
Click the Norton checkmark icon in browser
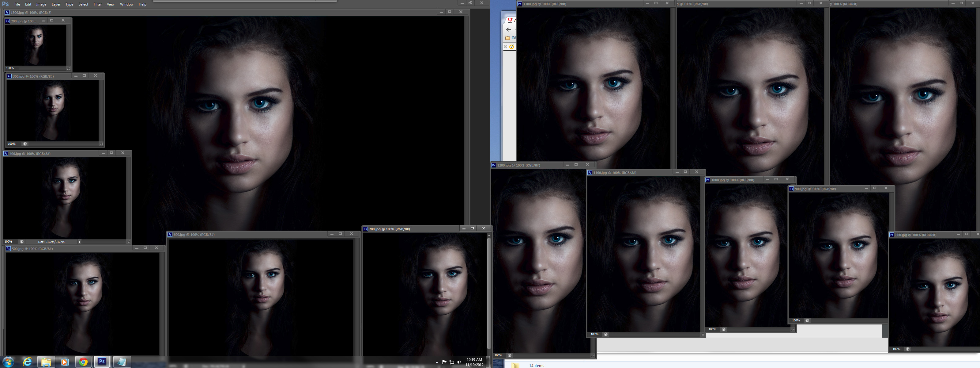pyautogui.click(x=512, y=47)
